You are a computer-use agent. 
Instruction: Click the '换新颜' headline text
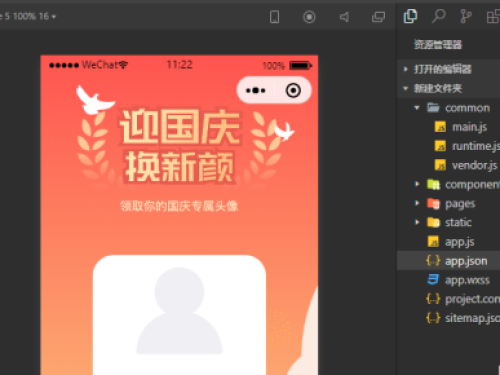[x=180, y=166]
